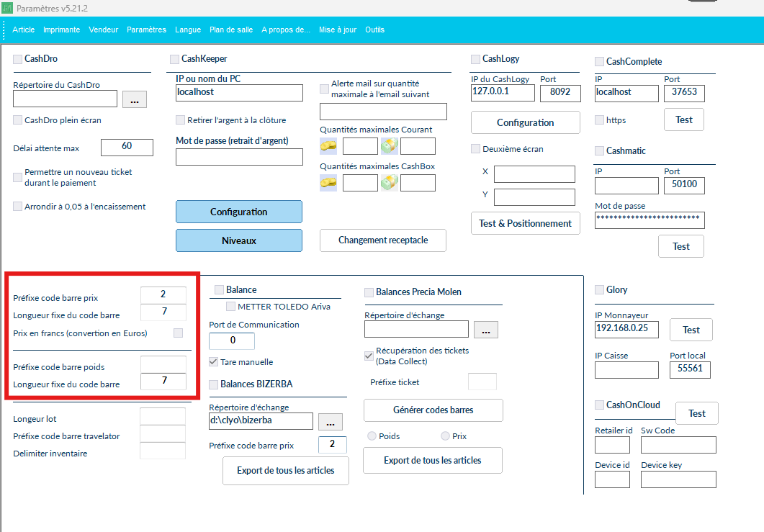Browse for the Répertoire du CashDro folder
The width and height of the screenshot is (764, 532).
[x=134, y=99]
